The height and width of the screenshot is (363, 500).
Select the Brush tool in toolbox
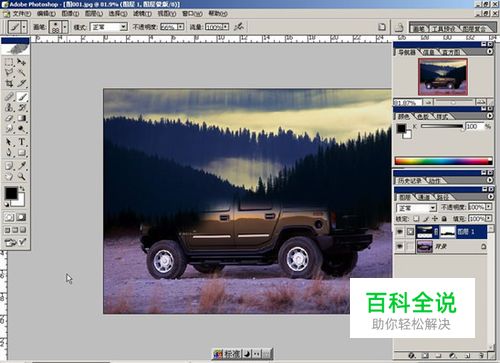pos(22,97)
